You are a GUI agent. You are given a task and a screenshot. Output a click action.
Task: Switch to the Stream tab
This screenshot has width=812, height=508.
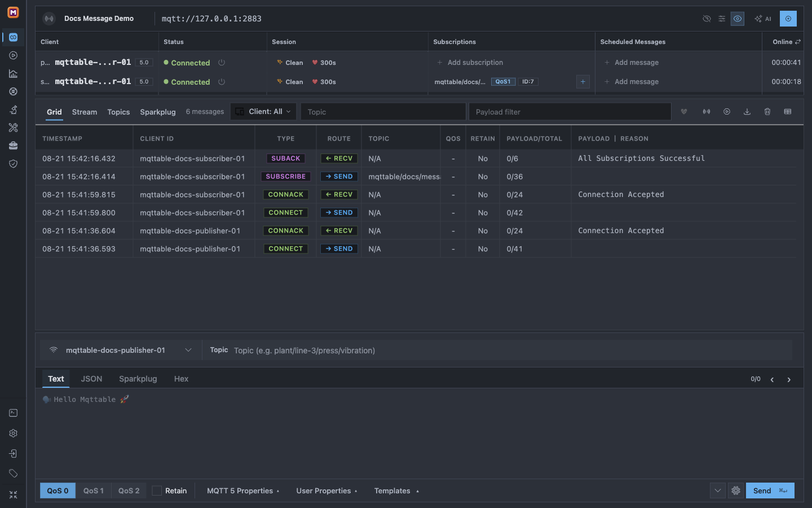[x=85, y=112]
